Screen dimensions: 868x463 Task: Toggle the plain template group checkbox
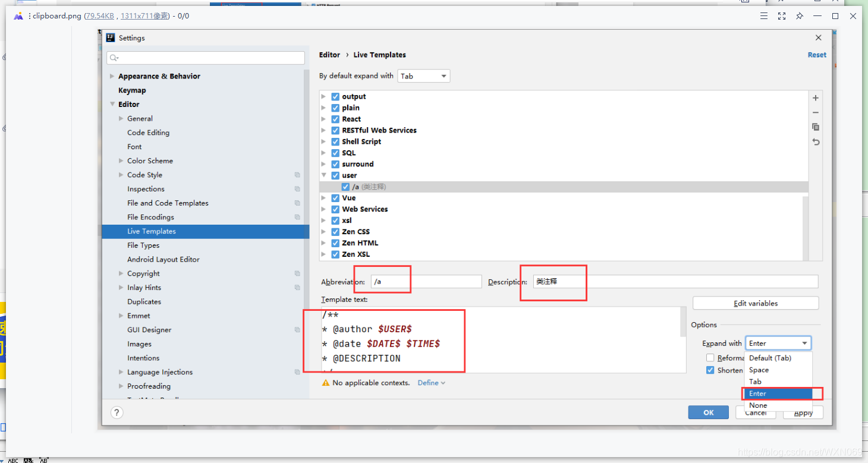point(335,108)
